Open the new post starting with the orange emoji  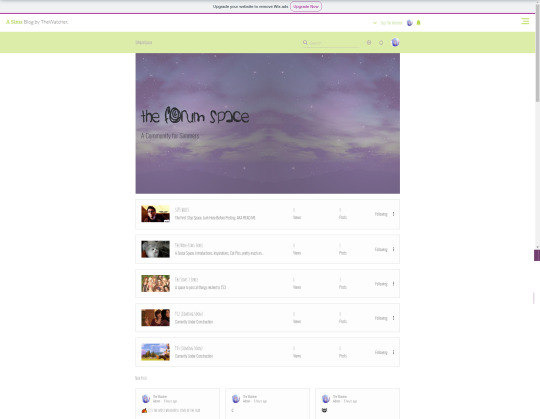point(171,410)
